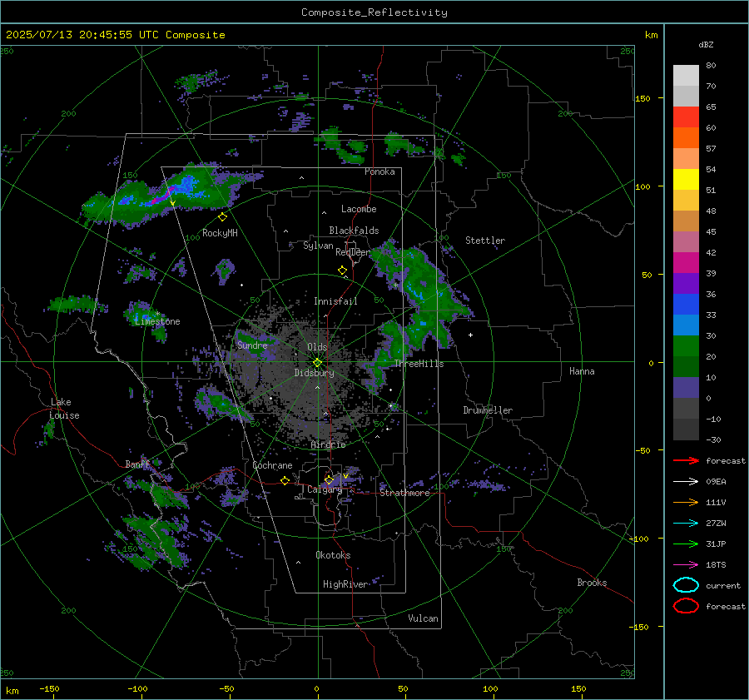Click the Innisfail city label
Screen dimensions: 749x700
(335, 301)
